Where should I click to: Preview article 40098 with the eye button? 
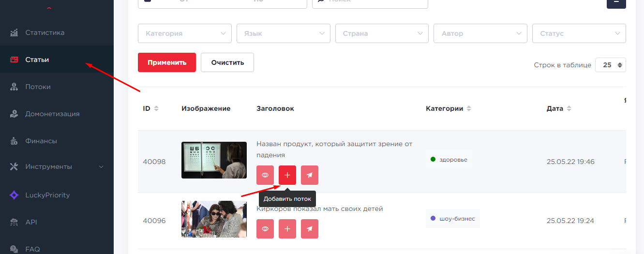(x=265, y=175)
